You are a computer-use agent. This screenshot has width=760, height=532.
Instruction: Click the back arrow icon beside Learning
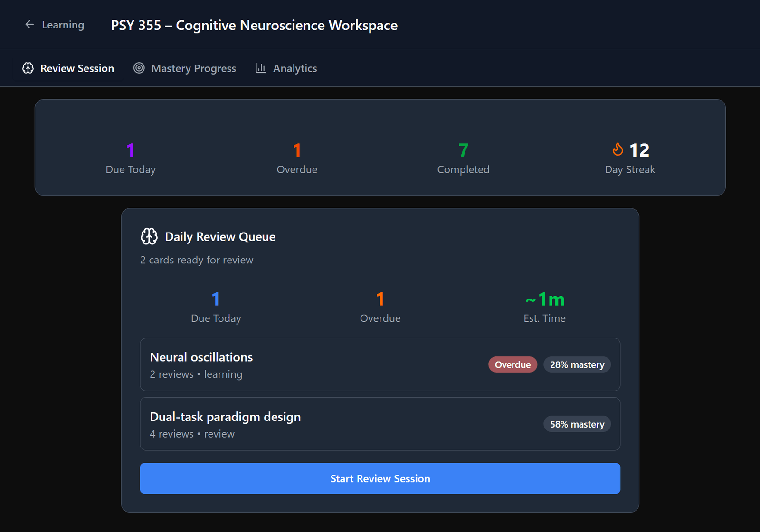pos(29,24)
